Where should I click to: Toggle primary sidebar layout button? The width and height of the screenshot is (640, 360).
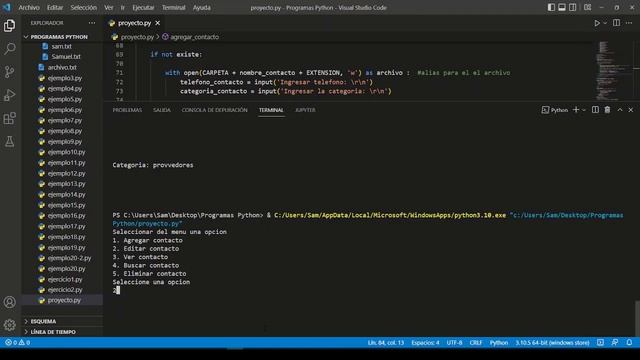click(551, 7)
